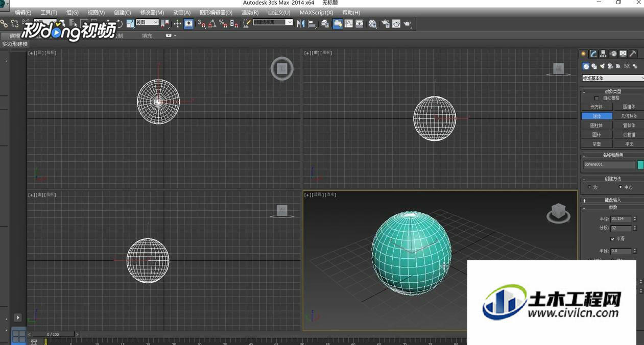Screen dimensions: 644x345
Task: Uncheck the 平滑 smooth checkbox
Action: tap(612, 239)
